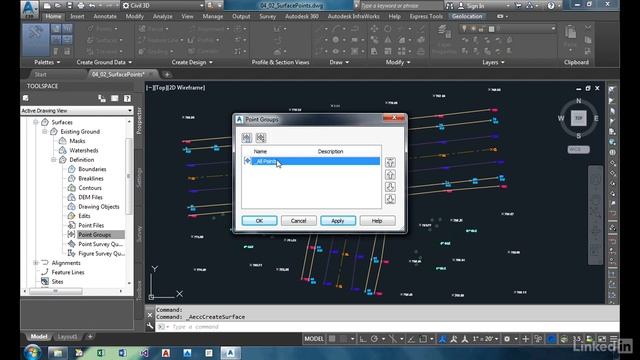The width and height of the screenshot is (640, 360).
Task: Open the Survey ribbon tab
Action: pos(267,16)
